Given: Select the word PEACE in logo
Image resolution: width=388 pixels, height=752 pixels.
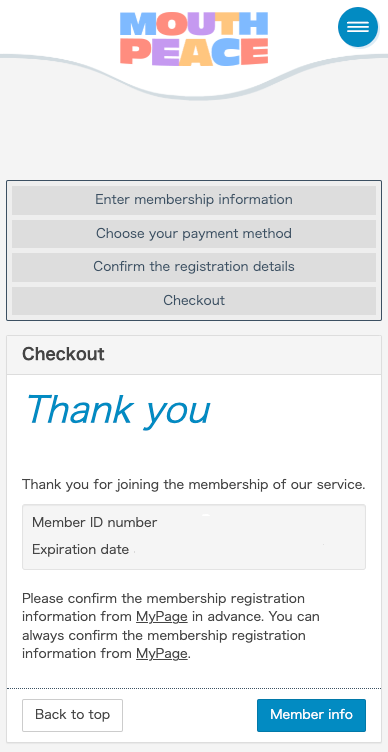Looking at the screenshot, I should (x=194, y=52).
